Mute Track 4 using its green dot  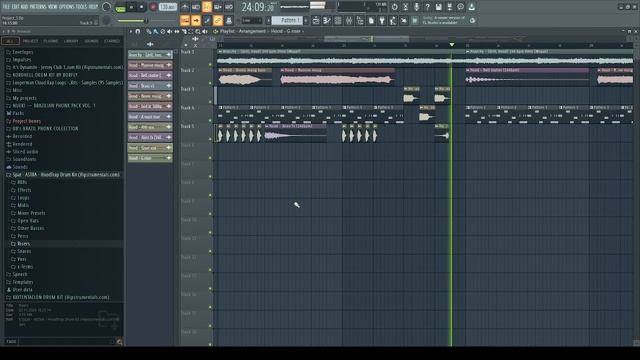(210, 121)
